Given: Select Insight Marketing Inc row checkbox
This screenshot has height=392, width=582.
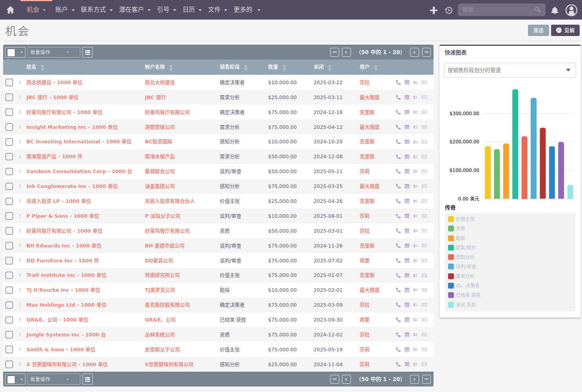Looking at the screenshot, I should point(9,127).
